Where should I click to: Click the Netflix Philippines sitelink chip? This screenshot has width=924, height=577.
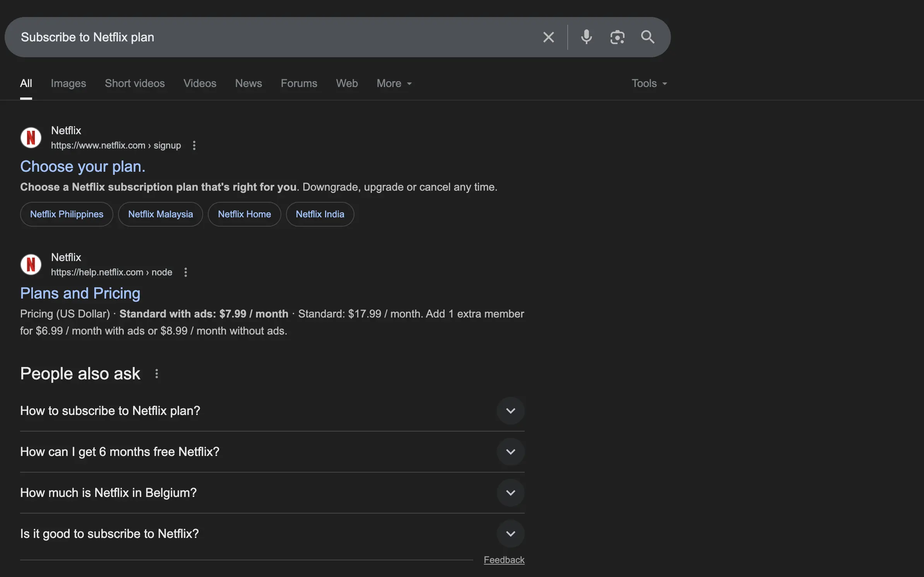[67, 214]
